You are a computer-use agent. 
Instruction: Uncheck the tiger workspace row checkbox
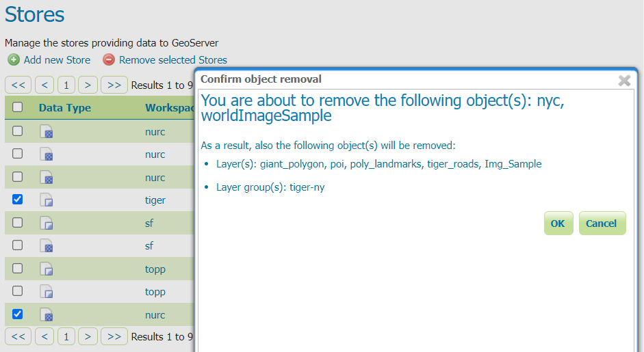18,200
